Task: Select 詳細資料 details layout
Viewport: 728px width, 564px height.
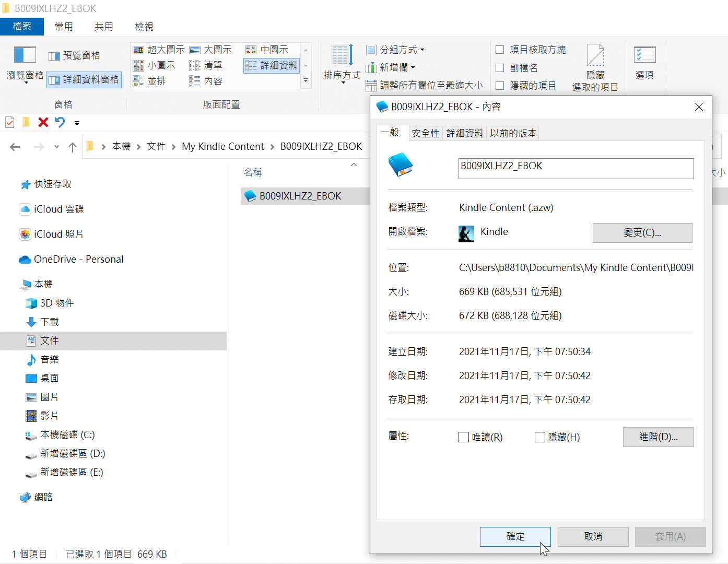Action: (272, 65)
